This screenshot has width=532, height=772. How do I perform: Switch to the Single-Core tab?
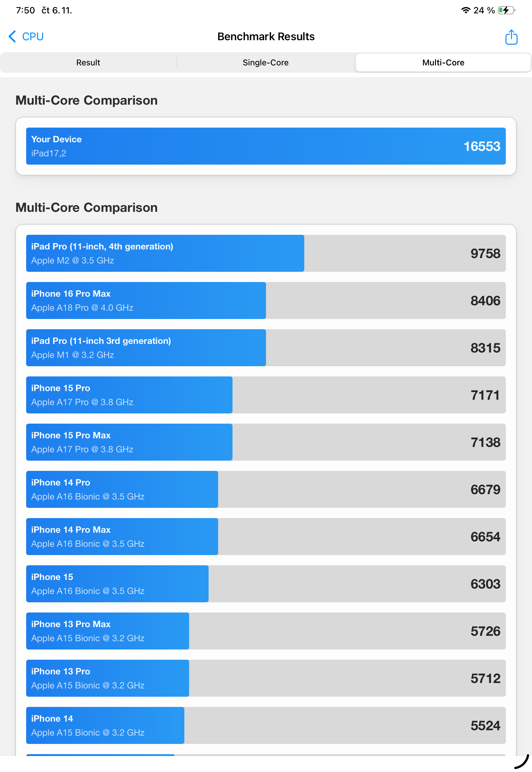pyautogui.click(x=265, y=63)
